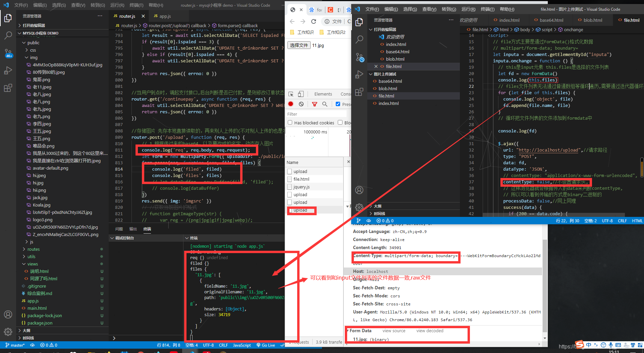The width and height of the screenshot is (644, 353).
Task: Click the Chrome forward arrow
Action: point(303,21)
